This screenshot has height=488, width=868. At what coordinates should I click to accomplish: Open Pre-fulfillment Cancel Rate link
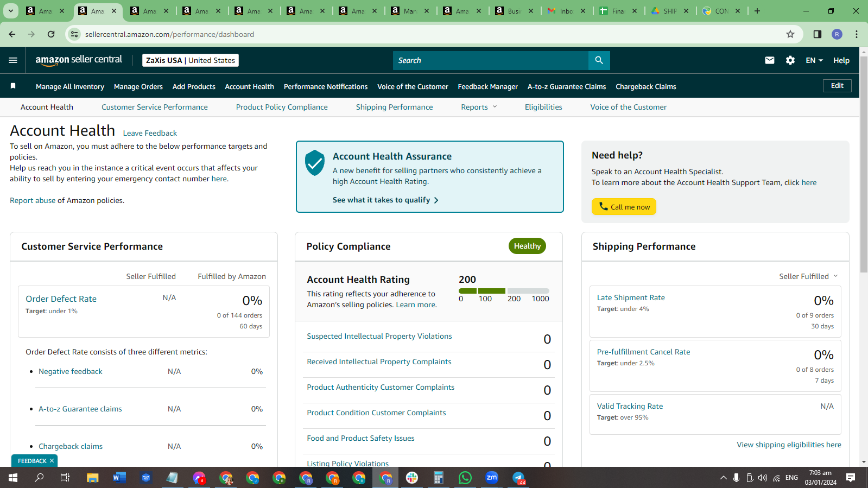pyautogui.click(x=644, y=352)
